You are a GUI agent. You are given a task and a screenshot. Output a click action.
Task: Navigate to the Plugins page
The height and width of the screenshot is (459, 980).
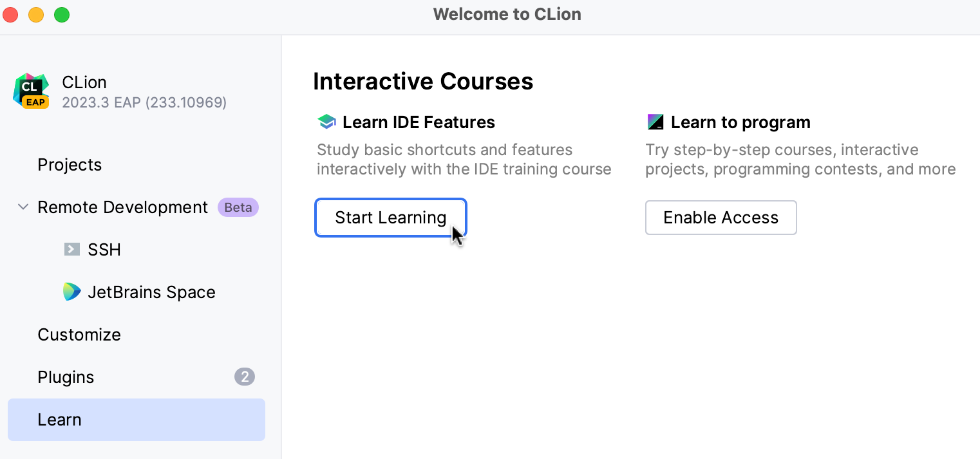66,377
